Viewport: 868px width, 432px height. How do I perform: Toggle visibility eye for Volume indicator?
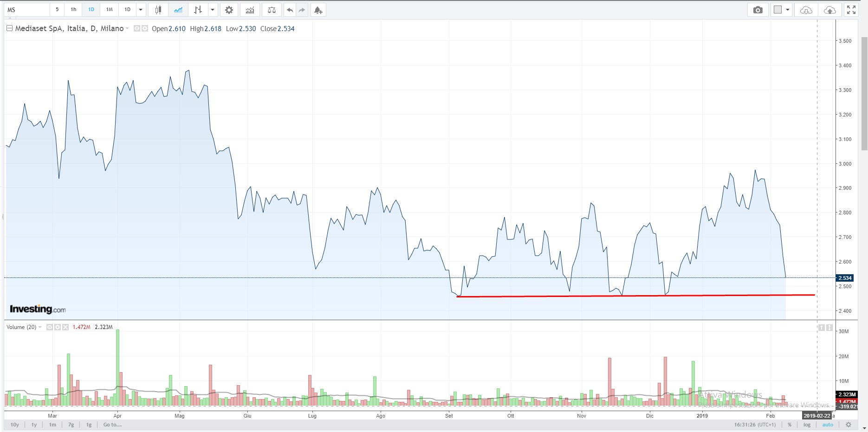(50, 327)
